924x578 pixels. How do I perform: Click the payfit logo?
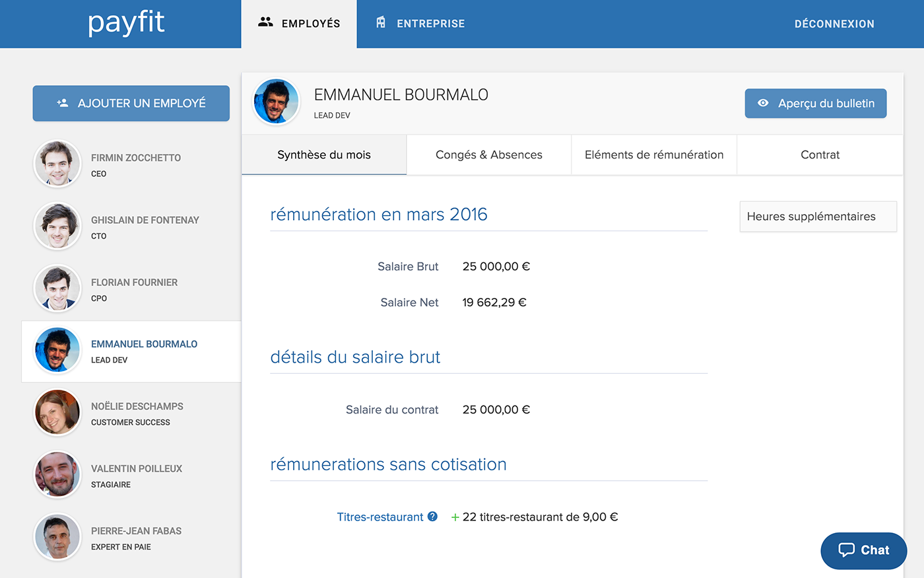[126, 23]
